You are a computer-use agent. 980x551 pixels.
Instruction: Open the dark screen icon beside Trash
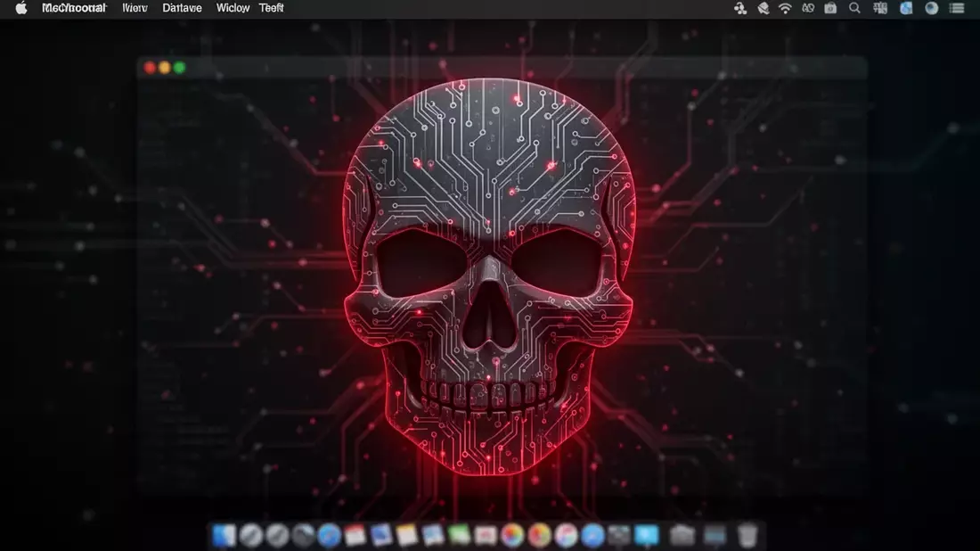click(x=715, y=535)
